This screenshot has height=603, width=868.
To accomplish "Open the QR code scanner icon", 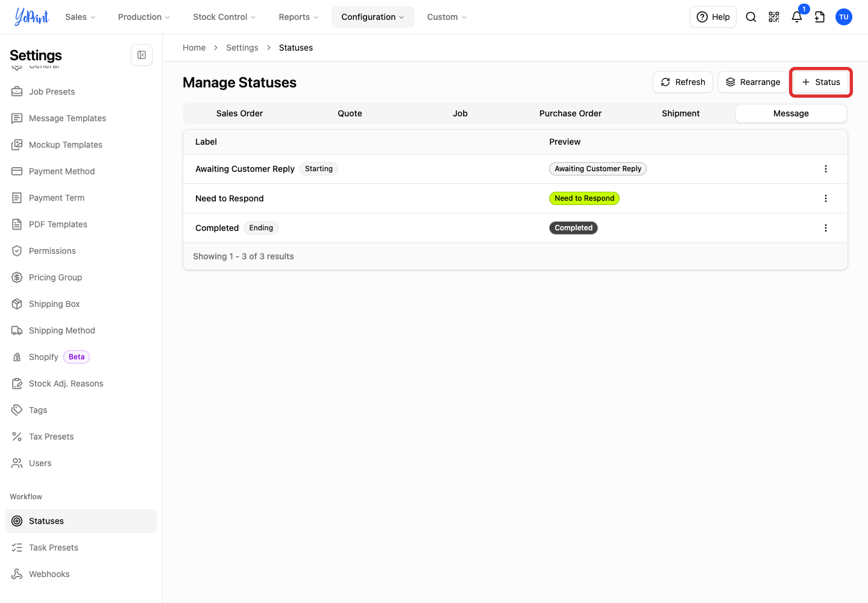I will [x=774, y=17].
